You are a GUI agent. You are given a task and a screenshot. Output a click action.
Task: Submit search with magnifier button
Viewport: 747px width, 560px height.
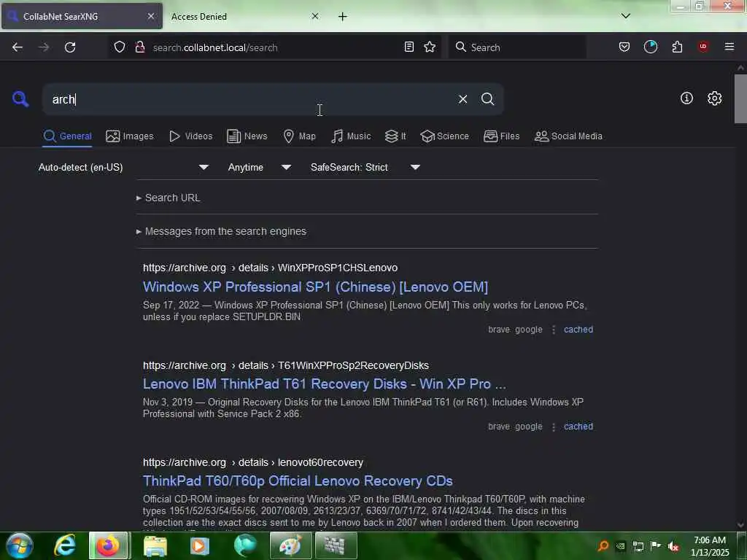tap(487, 99)
